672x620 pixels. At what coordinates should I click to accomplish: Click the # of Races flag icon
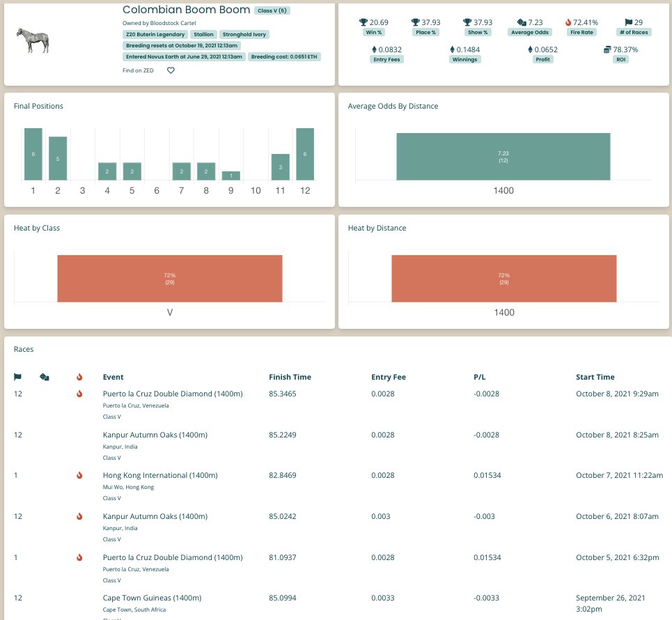click(x=629, y=22)
